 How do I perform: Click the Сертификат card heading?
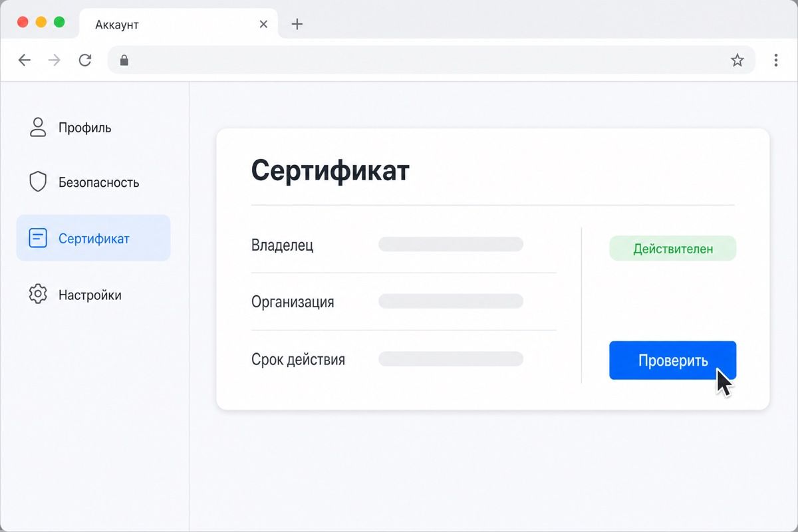coord(330,170)
